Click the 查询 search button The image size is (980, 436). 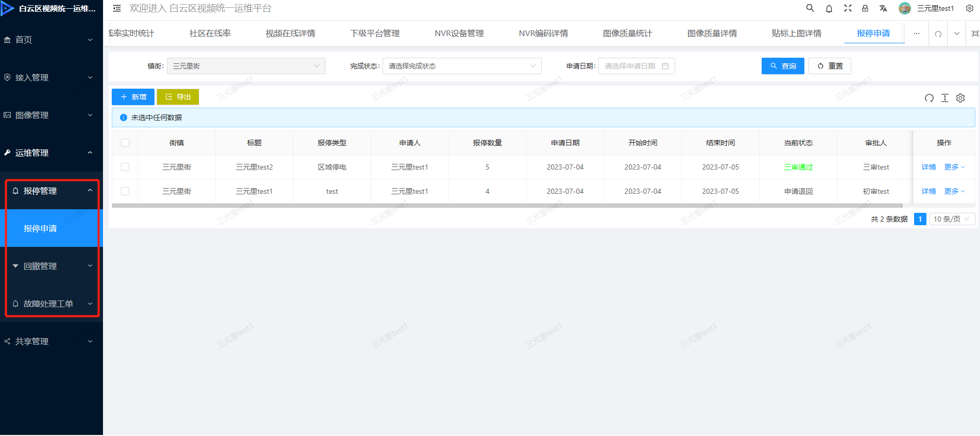tap(783, 66)
